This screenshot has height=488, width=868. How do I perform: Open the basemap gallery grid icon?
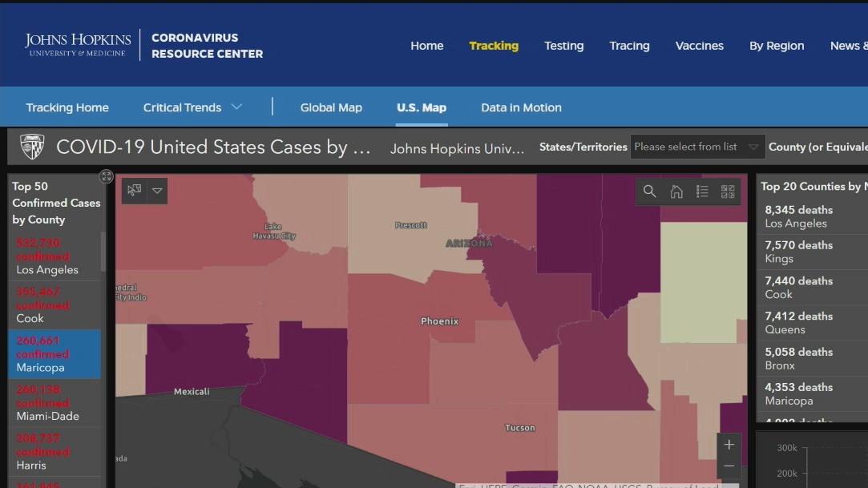point(728,192)
